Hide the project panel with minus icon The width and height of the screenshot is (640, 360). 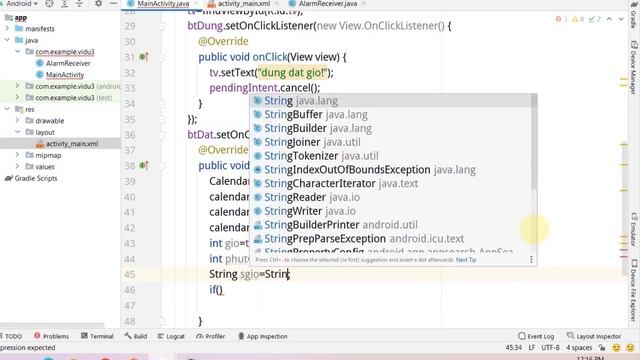[113, 4]
